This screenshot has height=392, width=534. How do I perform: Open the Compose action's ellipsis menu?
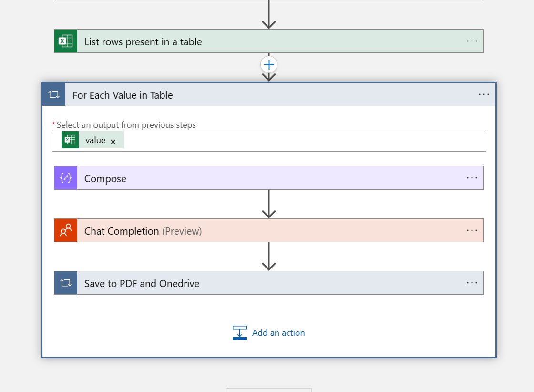472,178
